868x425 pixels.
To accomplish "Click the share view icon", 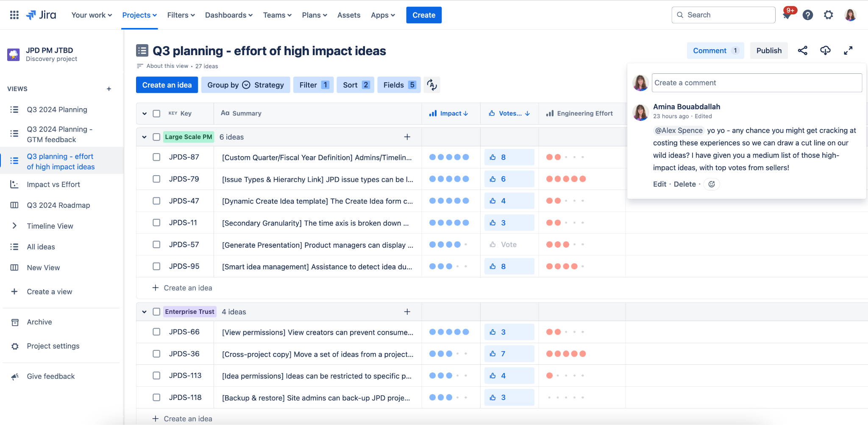I will tap(802, 51).
